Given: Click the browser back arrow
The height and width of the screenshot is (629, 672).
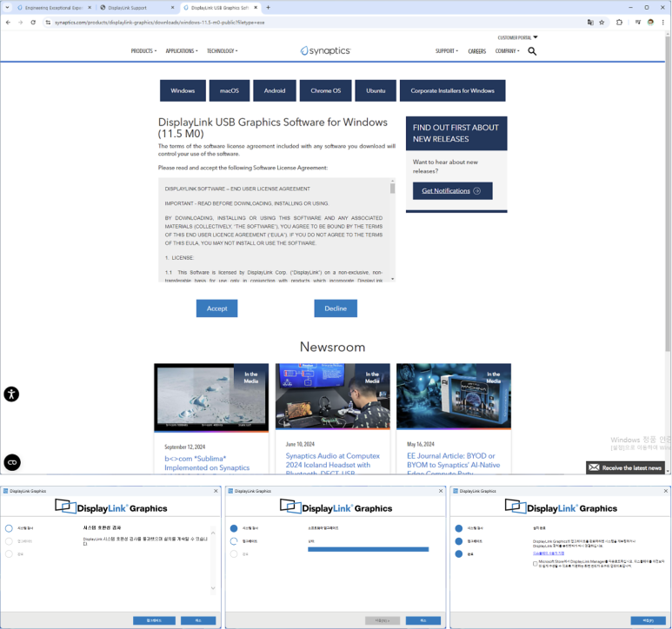Looking at the screenshot, I should pyautogui.click(x=8, y=23).
